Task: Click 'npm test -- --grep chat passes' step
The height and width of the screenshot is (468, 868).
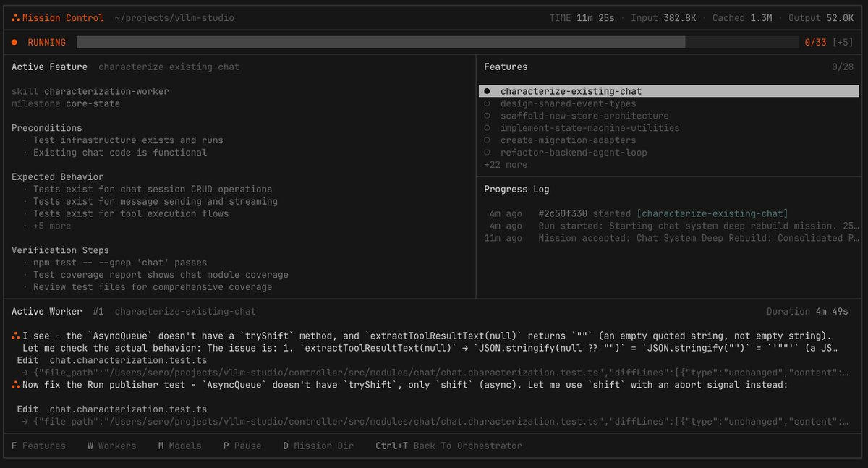Action: pyautogui.click(x=120, y=263)
